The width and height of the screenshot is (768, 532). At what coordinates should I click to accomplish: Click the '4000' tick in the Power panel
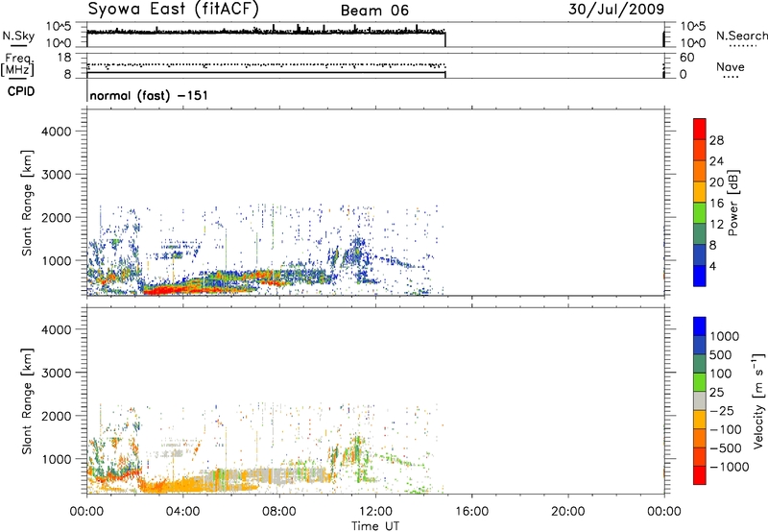point(57,132)
